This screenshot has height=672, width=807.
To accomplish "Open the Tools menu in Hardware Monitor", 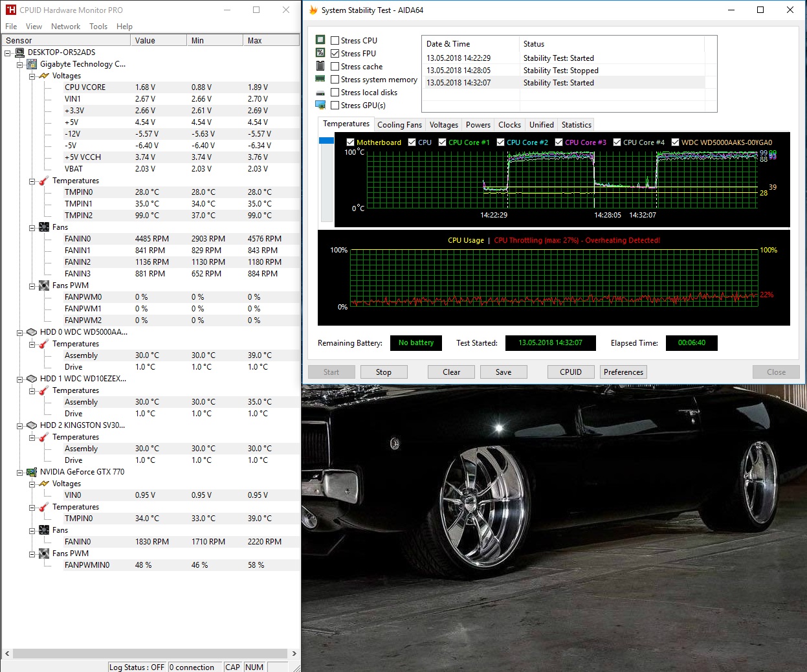I will click(98, 27).
